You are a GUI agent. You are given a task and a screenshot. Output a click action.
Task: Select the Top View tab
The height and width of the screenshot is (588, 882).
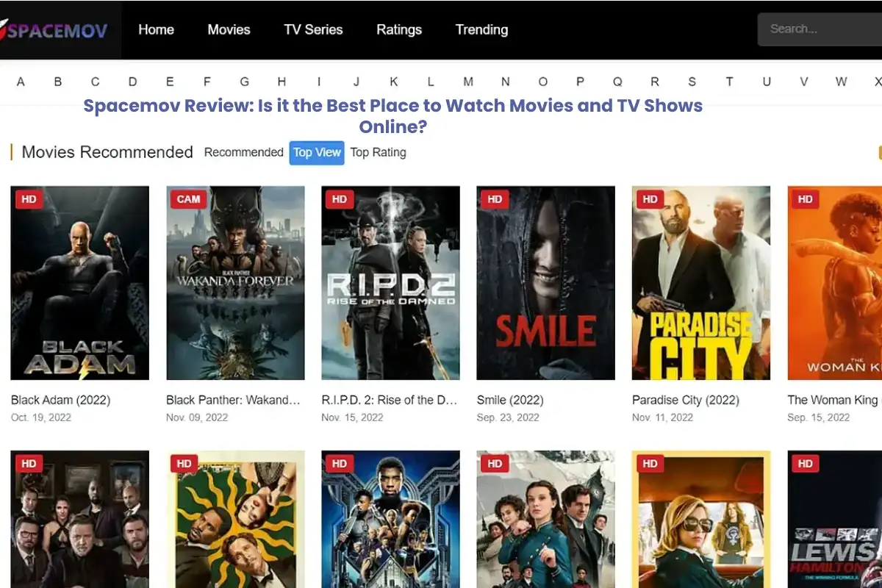click(317, 153)
